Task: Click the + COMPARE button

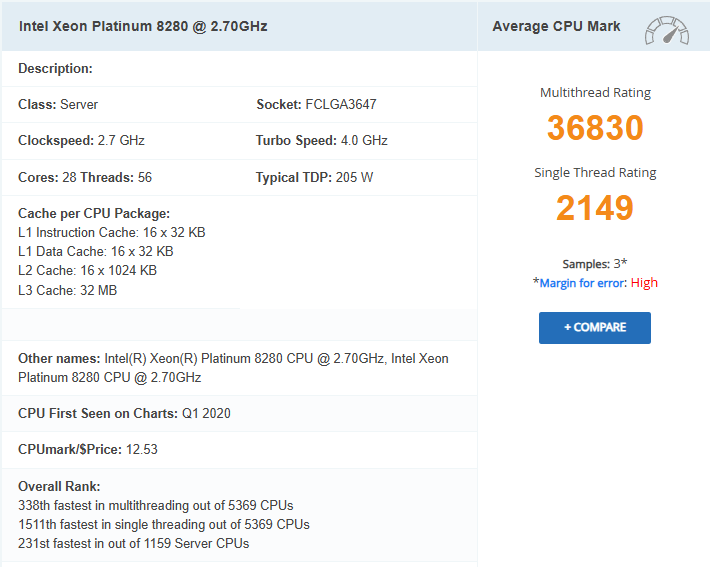Action: pos(595,327)
